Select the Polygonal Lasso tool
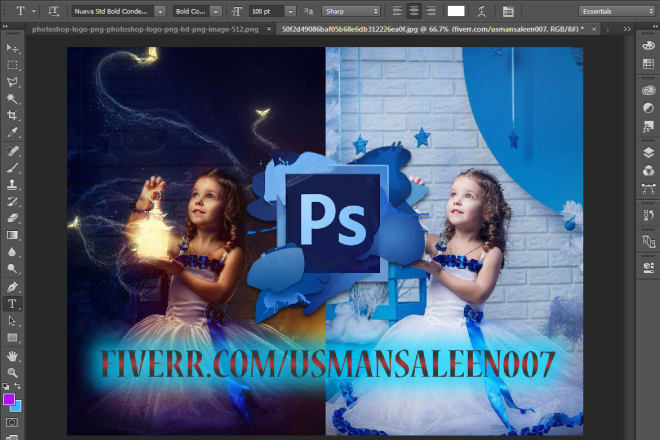 point(12,82)
